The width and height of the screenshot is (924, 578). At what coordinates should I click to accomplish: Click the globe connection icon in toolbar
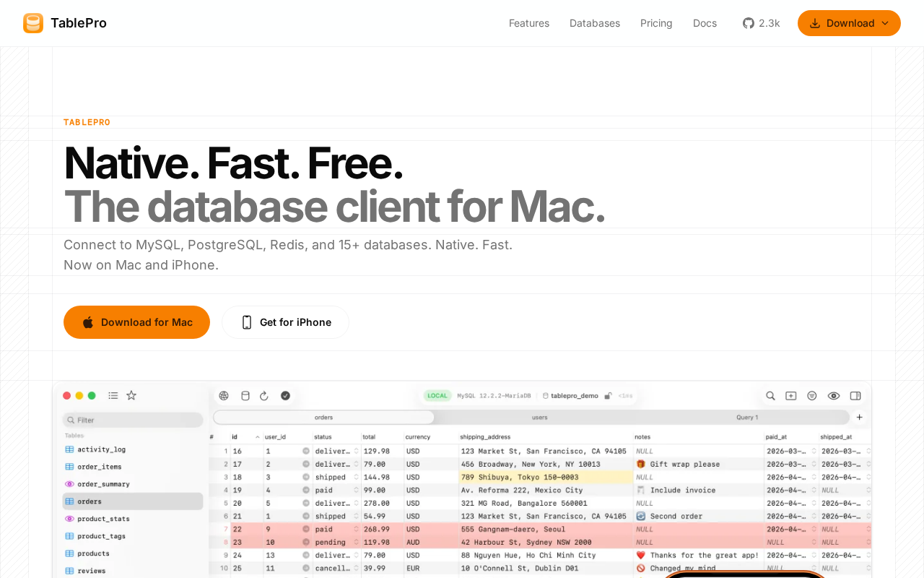(x=224, y=396)
